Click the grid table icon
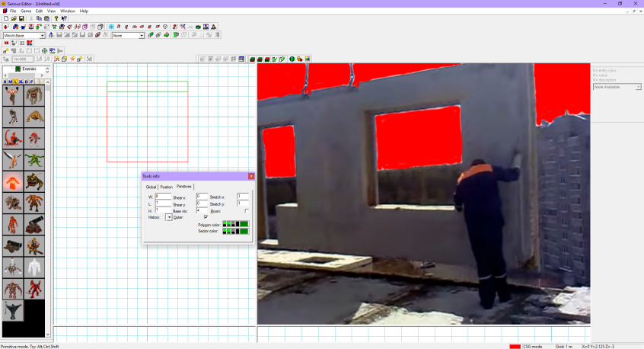The width and height of the screenshot is (644, 349). tap(22, 43)
